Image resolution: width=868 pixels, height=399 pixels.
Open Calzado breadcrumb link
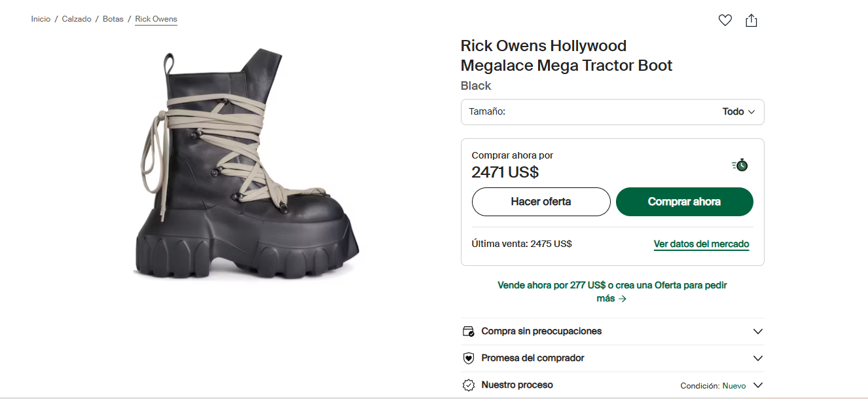(77, 19)
